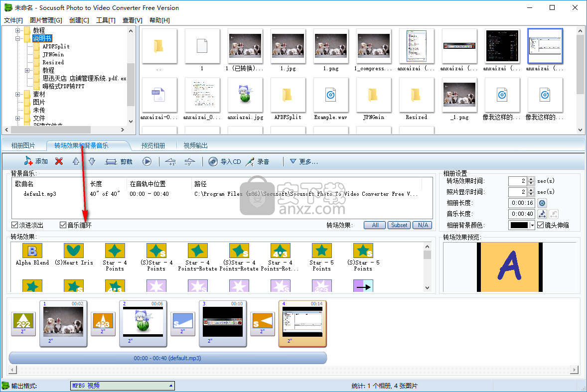The image size is (587, 392).
Task: Toggle the fade in/out (淡进淡出) checkbox
Action: (x=14, y=225)
